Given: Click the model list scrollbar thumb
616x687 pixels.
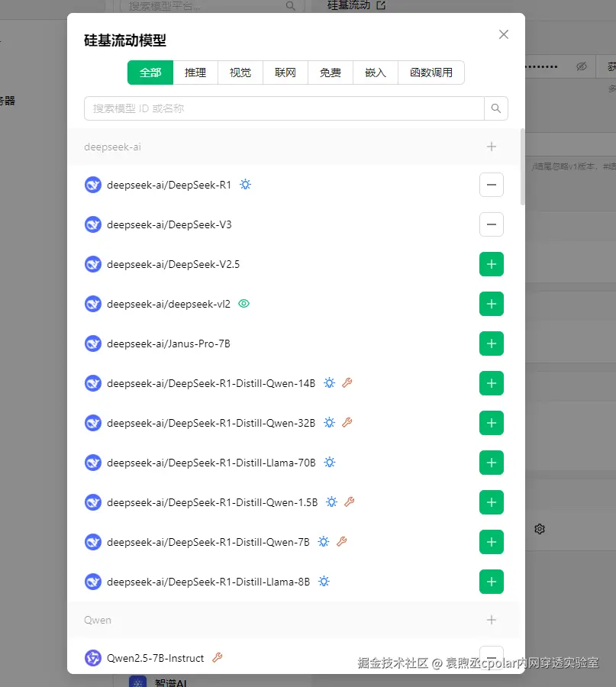Looking at the screenshot, I should pos(522,166).
